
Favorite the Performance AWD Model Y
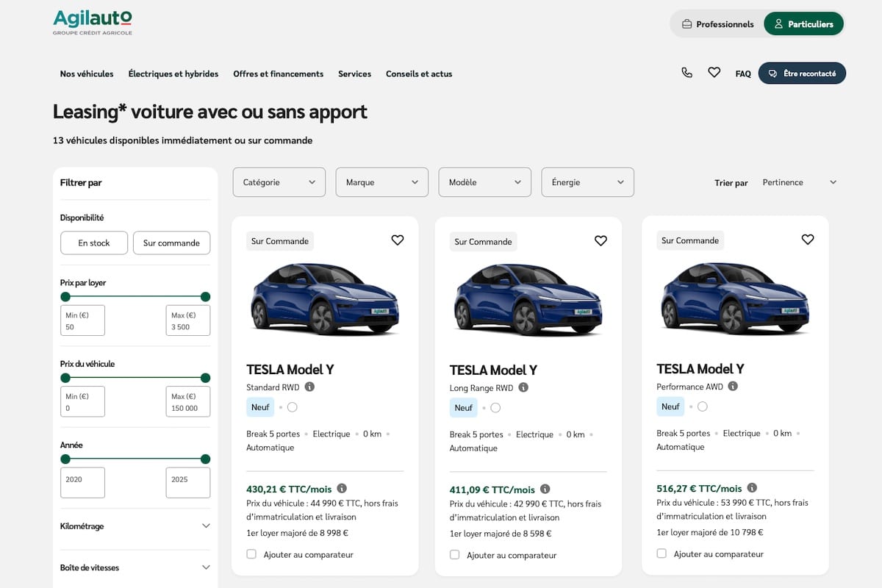[x=808, y=240]
